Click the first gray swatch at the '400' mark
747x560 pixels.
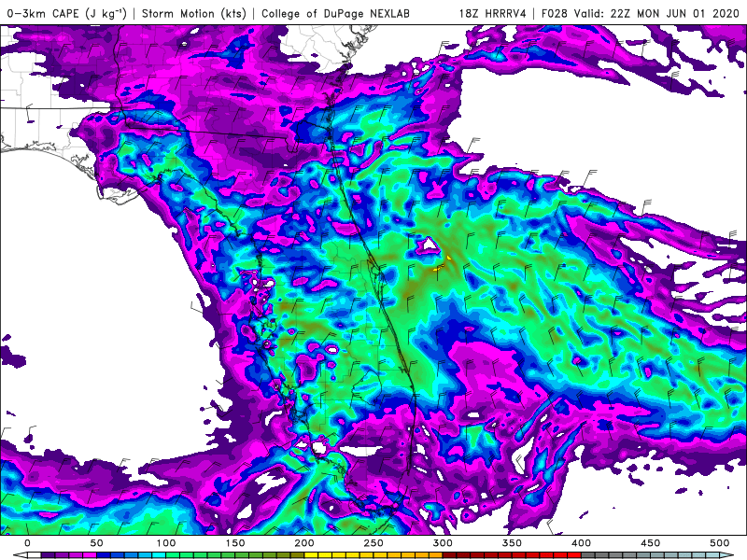[x=588, y=555]
